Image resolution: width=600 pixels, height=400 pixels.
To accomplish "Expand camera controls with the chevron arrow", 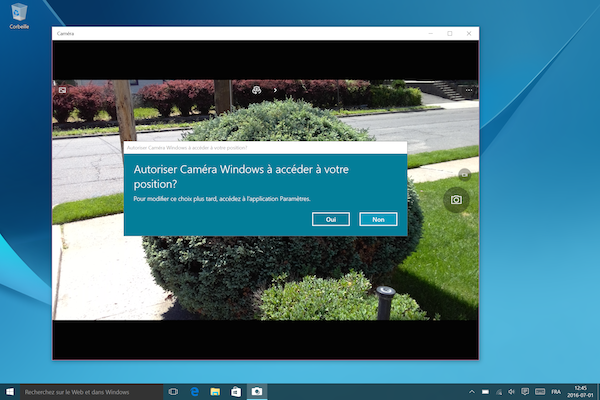I will click(275, 90).
